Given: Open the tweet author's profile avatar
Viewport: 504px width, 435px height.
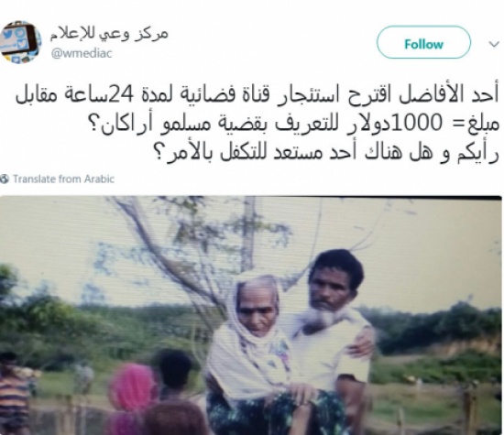Looking at the screenshot, I should tap(20, 42).
